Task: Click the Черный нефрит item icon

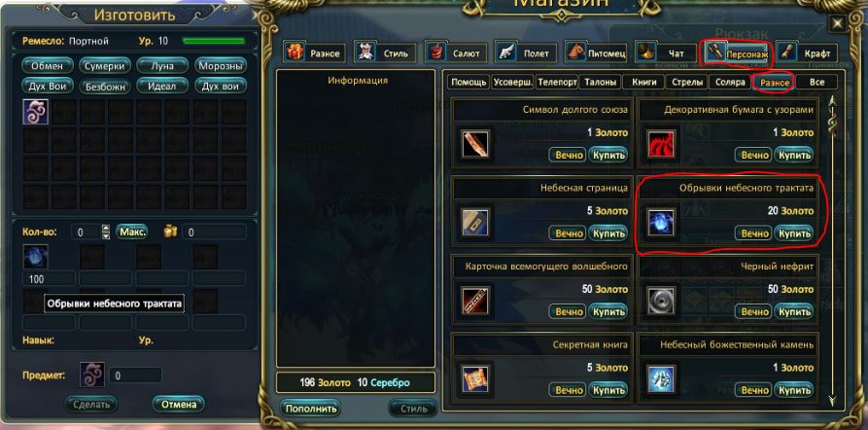Action: coord(662,301)
